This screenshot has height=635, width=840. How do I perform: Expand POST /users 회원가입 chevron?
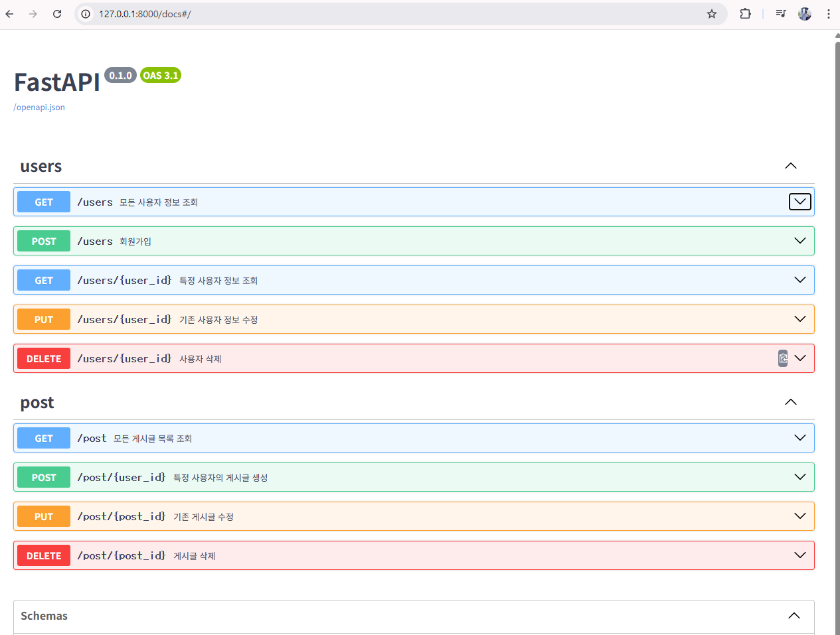point(800,241)
